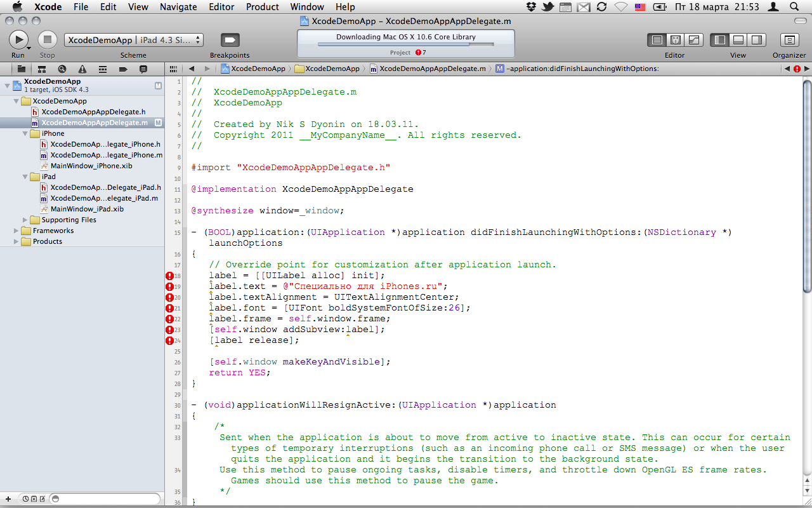Show the Log navigator
The width and height of the screenshot is (812, 508).
pos(143,69)
